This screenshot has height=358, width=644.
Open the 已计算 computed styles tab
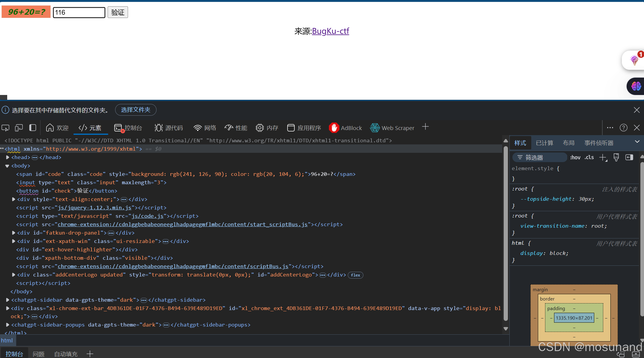544,143
